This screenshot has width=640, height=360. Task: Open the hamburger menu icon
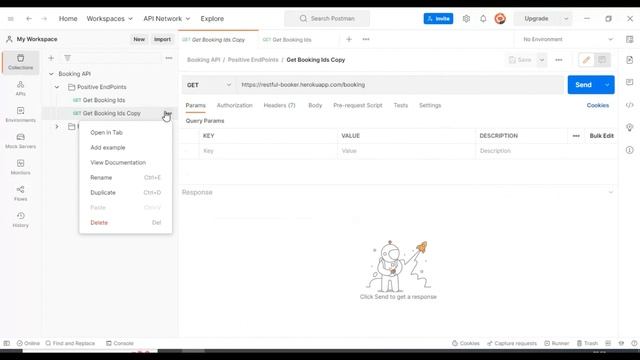coord(11,19)
